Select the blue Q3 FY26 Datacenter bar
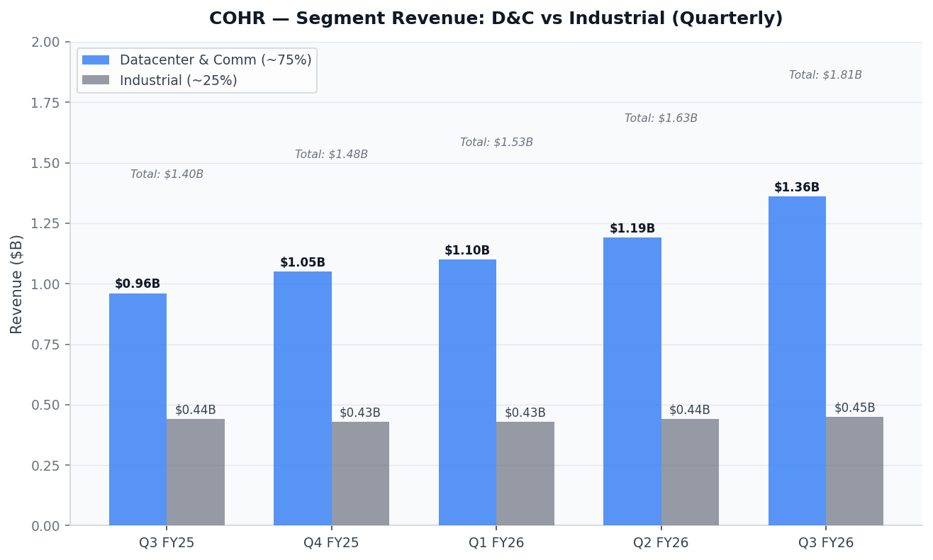This screenshot has width=933, height=560. 797,361
